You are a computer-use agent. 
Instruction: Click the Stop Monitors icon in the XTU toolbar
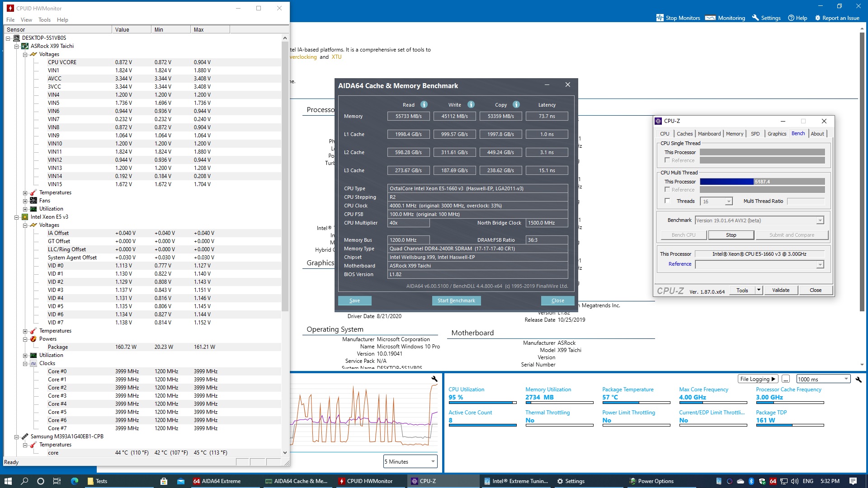(660, 18)
